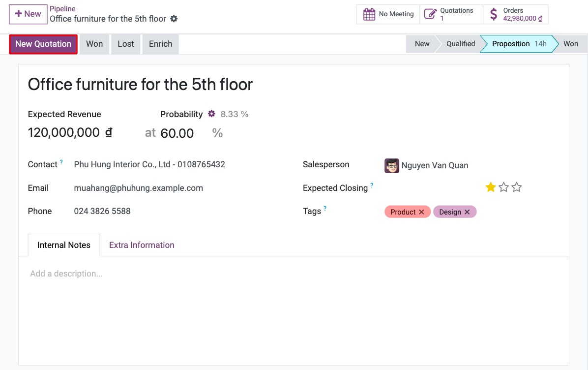Mark the opportunity as Lost
Screen dimensions: 588x370
click(x=126, y=44)
